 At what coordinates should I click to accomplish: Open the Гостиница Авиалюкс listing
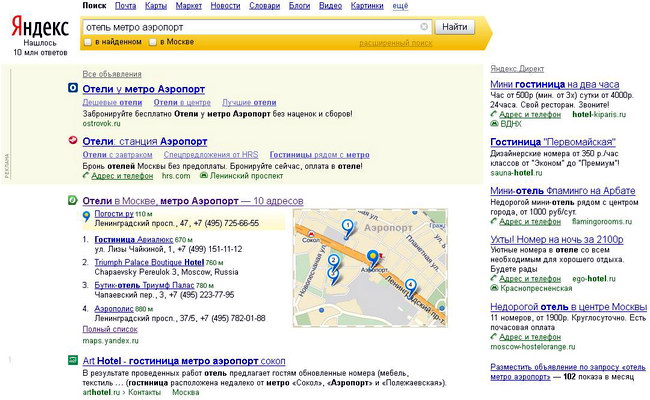tap(134, 239)
